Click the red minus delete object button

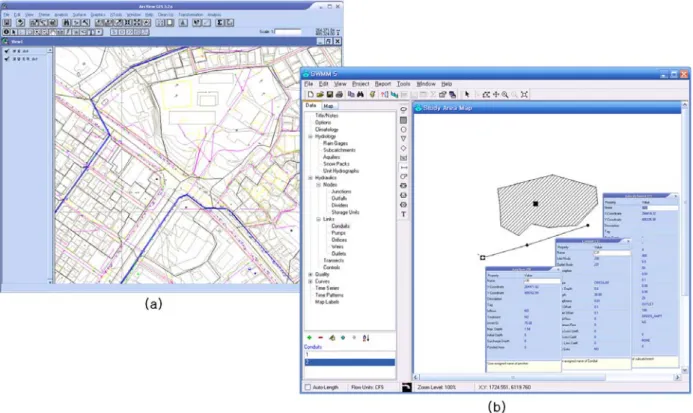[320, 338]
